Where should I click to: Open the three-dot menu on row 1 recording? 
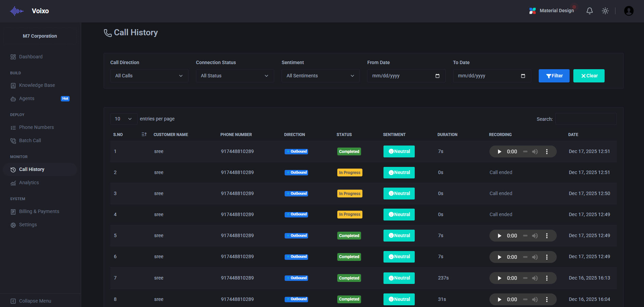click(547, 151)
